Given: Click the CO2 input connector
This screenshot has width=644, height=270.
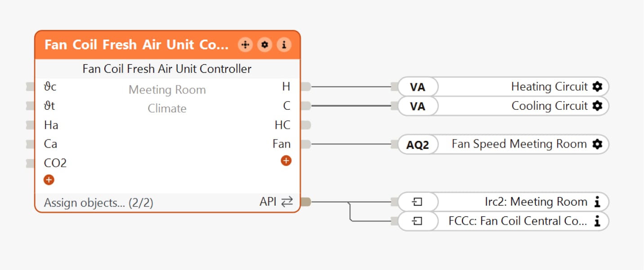Looking at the screenshot, I should [31, 163].
